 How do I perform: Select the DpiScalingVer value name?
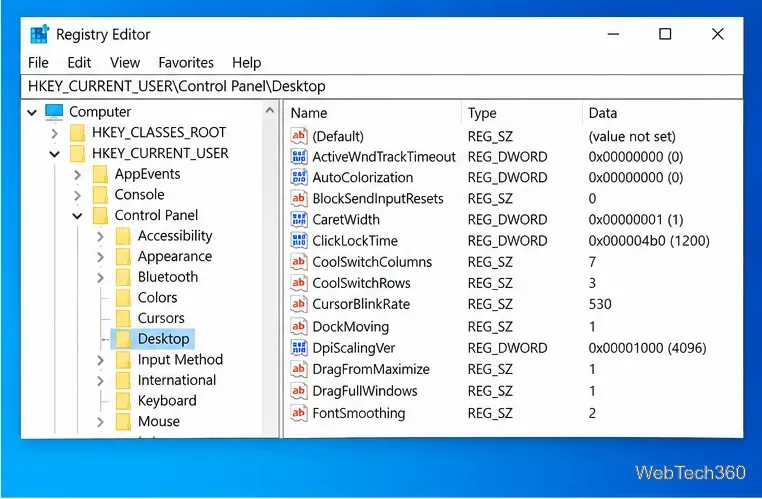tap(354, 348)
